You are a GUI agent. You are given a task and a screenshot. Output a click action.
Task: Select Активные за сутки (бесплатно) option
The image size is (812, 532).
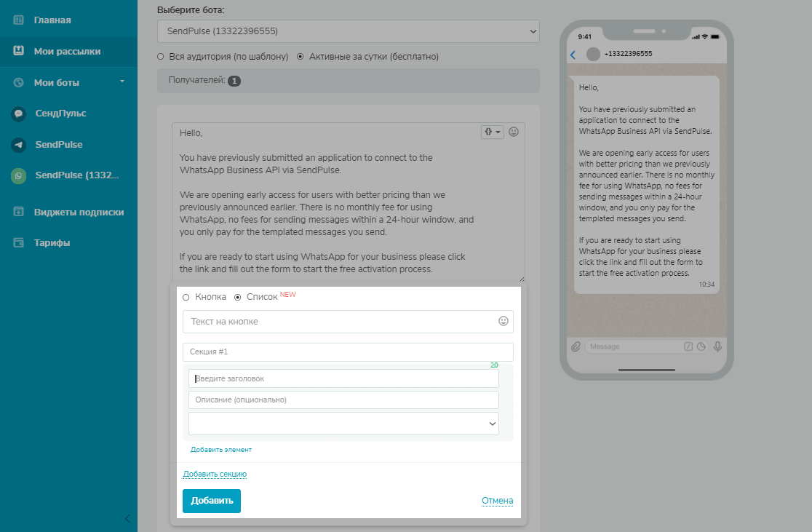pos(300,57)
